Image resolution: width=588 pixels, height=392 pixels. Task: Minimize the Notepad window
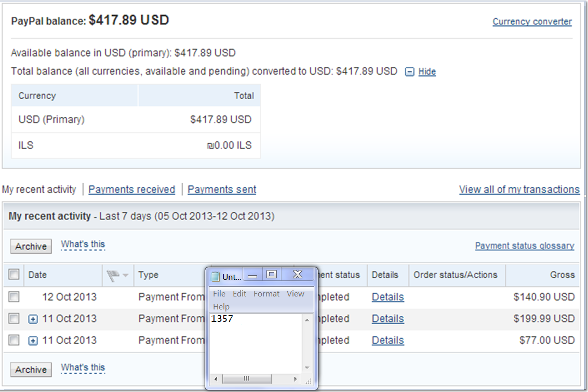[x=252, y=275]
